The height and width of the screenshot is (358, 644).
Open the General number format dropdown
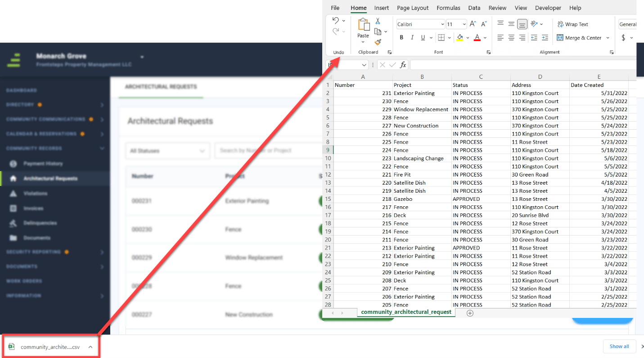627,24
